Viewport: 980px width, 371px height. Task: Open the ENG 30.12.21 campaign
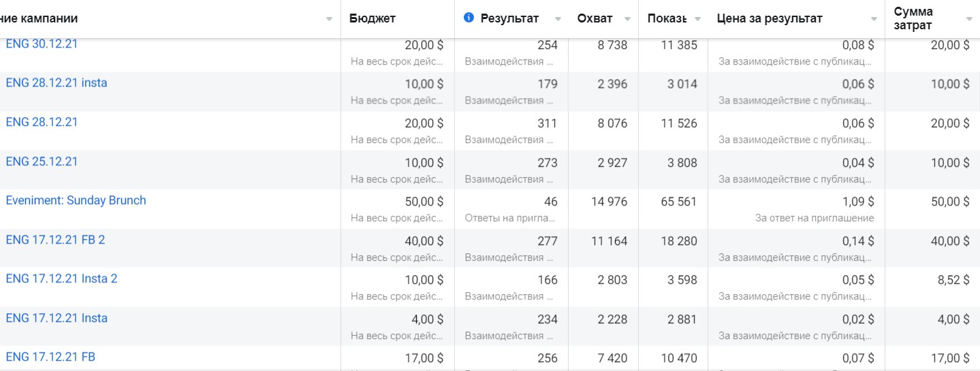42,44
